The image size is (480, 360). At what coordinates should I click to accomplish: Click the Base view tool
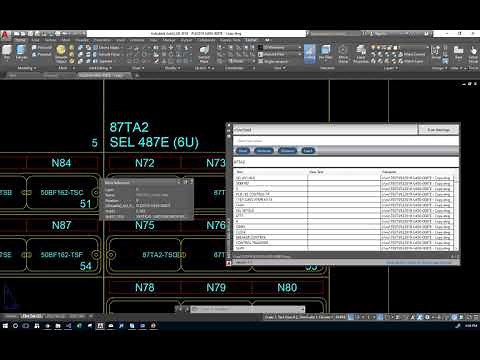[x=459, y=53]
